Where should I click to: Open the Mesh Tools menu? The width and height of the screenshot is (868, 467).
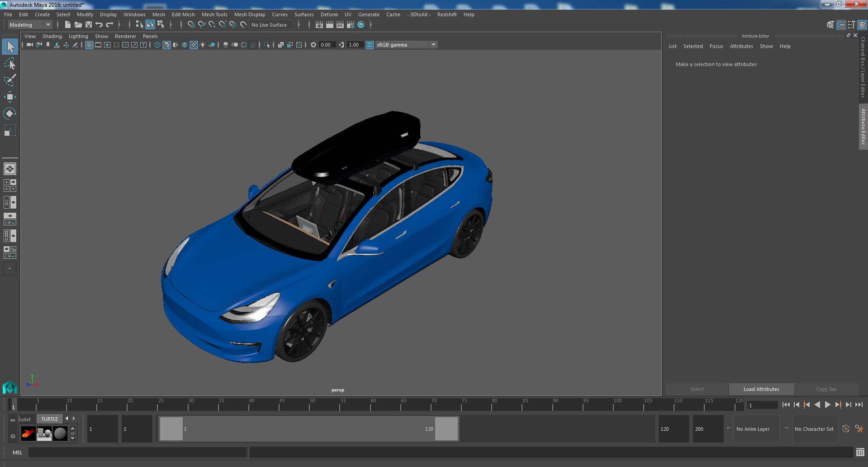pyautogui.click(x=214, y=14)
